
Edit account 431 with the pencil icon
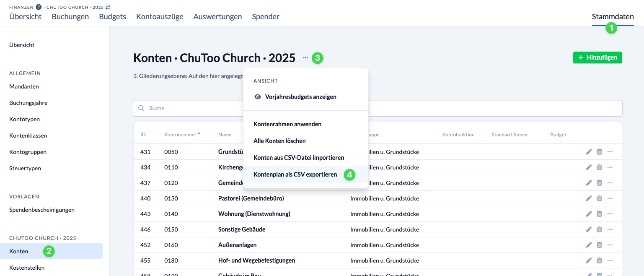(x=589, y=152)
